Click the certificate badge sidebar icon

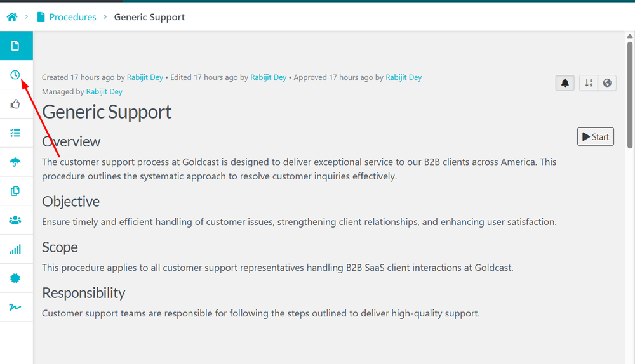[x=15, y=278]
